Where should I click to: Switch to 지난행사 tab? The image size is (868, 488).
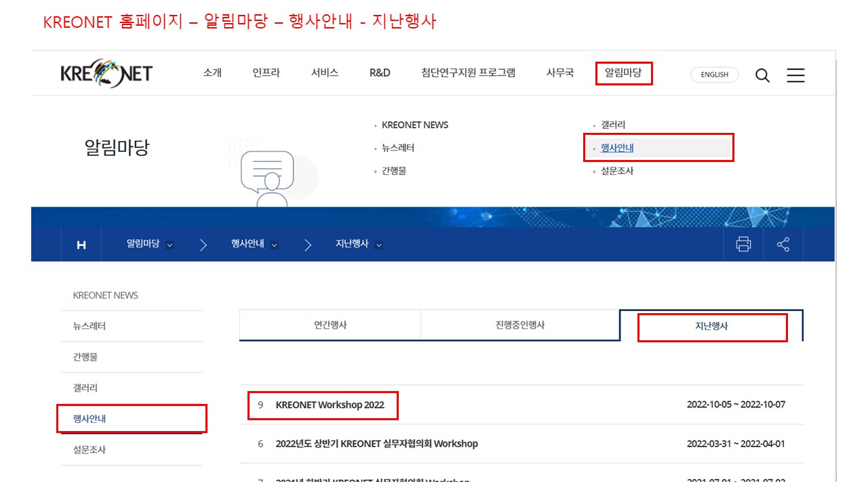(711, 326)
